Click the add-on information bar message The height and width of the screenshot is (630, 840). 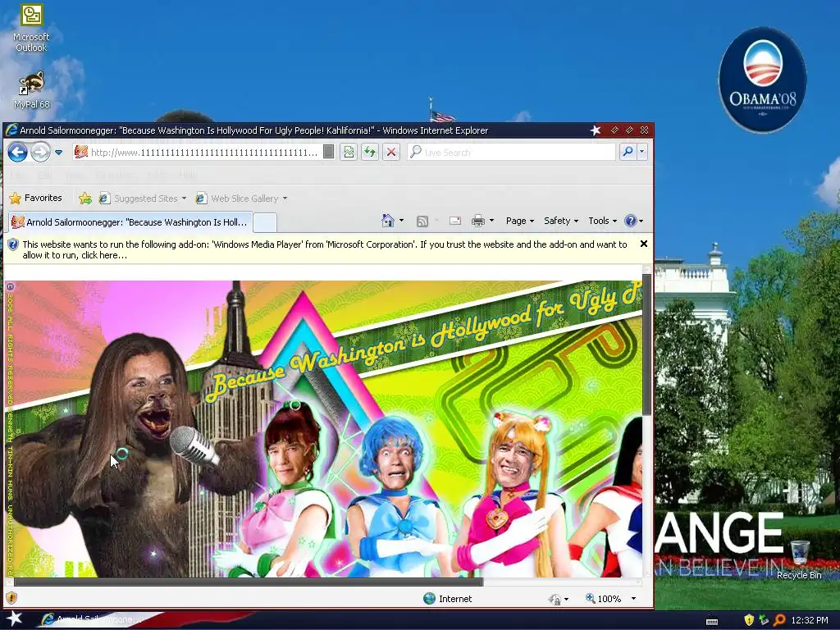pyautogui.click(x=325, y=249)
